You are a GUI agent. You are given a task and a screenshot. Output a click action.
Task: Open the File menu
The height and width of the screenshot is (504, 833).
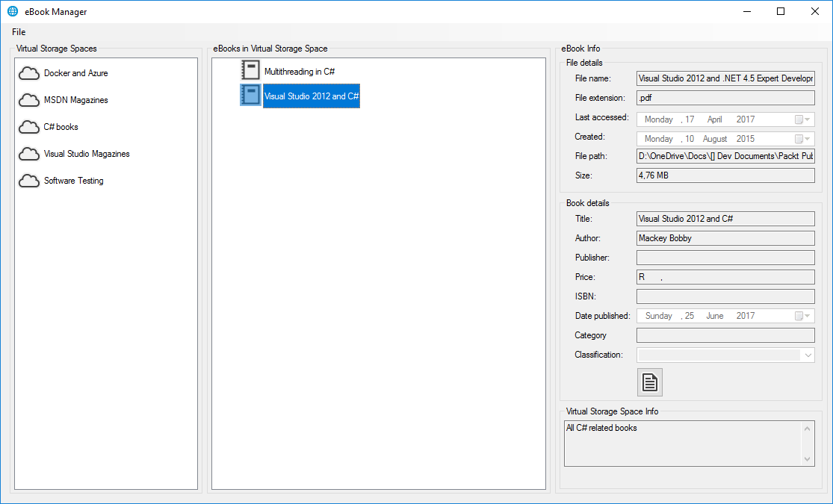click(x=19, y=32)
